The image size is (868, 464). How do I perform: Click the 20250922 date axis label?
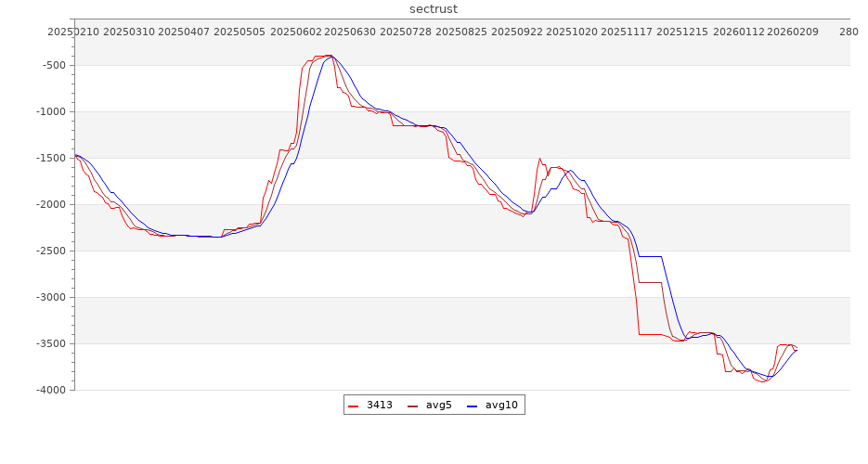tap(517, 32)
